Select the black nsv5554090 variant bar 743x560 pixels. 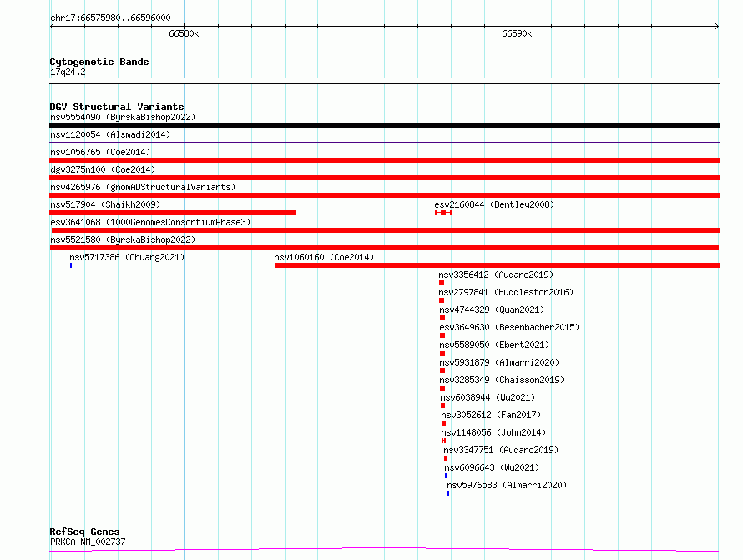[384, 125]
